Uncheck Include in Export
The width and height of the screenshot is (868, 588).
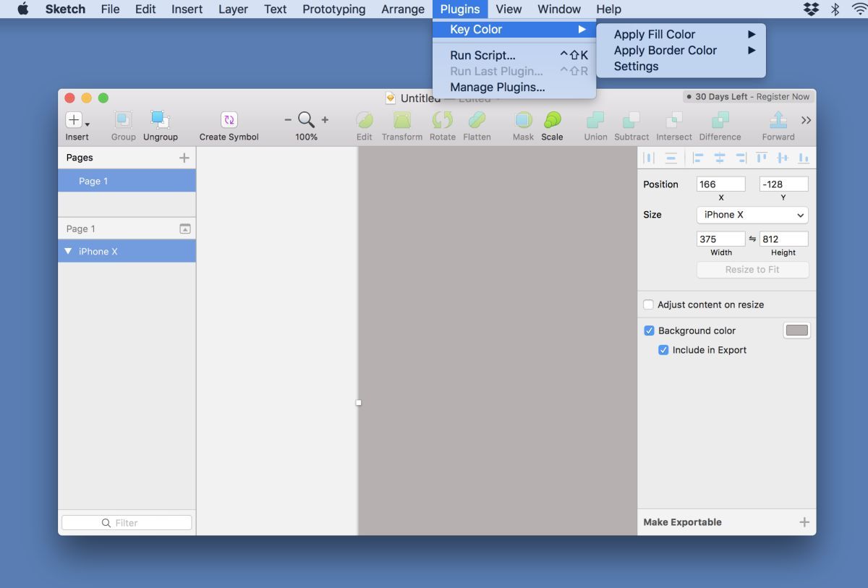[663, 350]
